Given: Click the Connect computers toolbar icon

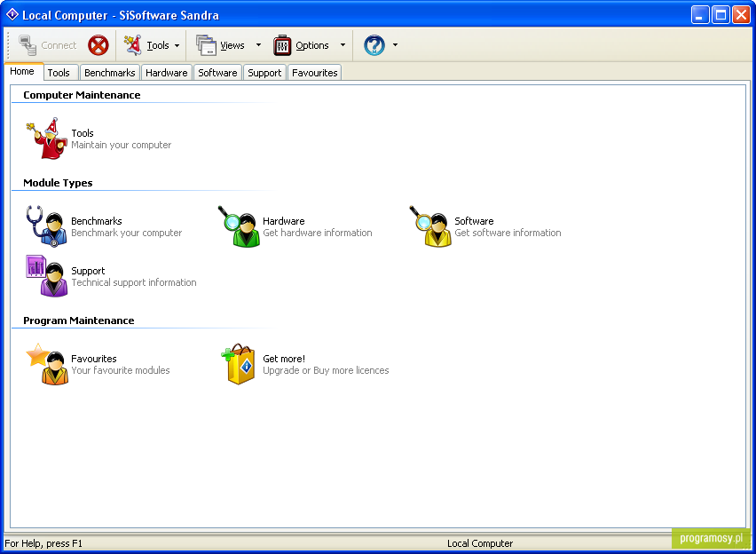Looking at the screenshot, I should pos(28,45).
